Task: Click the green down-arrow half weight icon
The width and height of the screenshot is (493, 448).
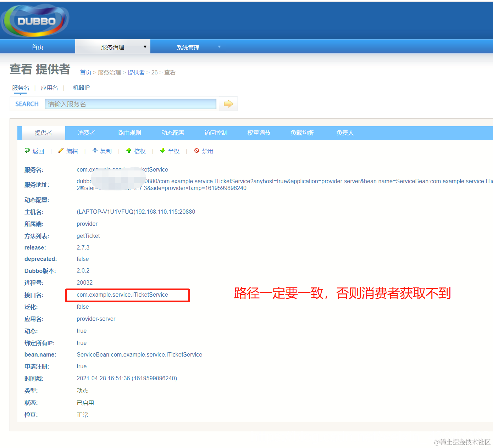Action: coord(163,151)
